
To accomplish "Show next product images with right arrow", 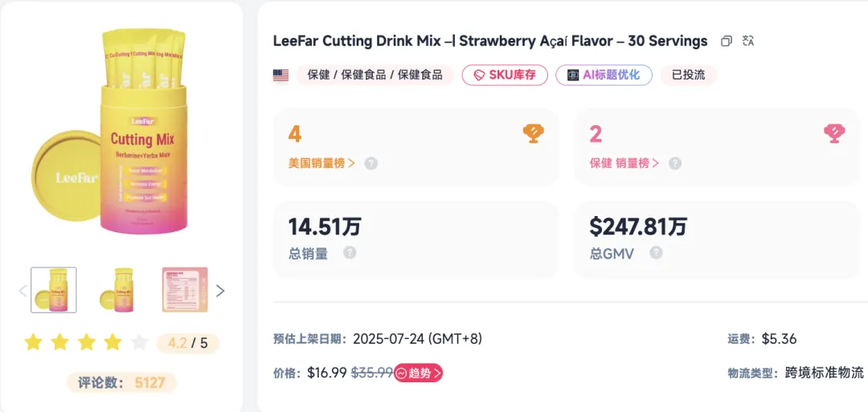I will [x=221, y=291].
